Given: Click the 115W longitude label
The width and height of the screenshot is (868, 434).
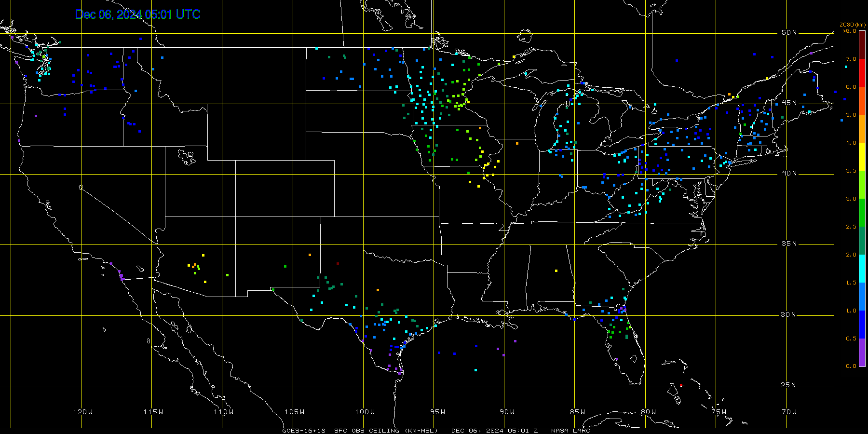Looking at the screenshot, I should pos(153,412).
